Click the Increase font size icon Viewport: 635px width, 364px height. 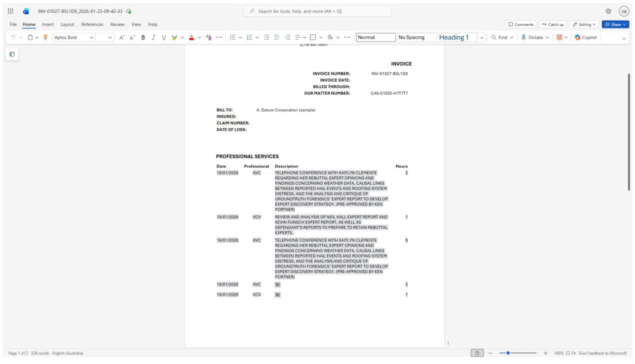(122, 37)
